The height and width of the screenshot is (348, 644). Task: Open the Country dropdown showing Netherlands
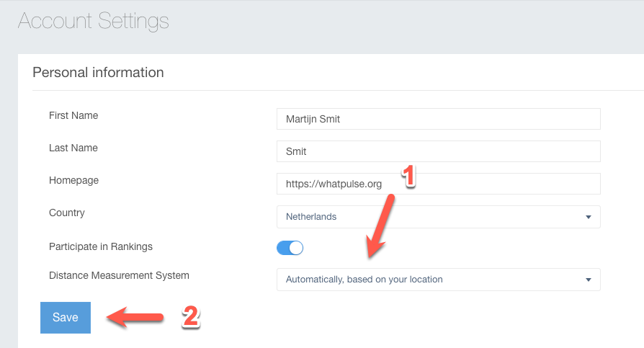click(438, 216)
